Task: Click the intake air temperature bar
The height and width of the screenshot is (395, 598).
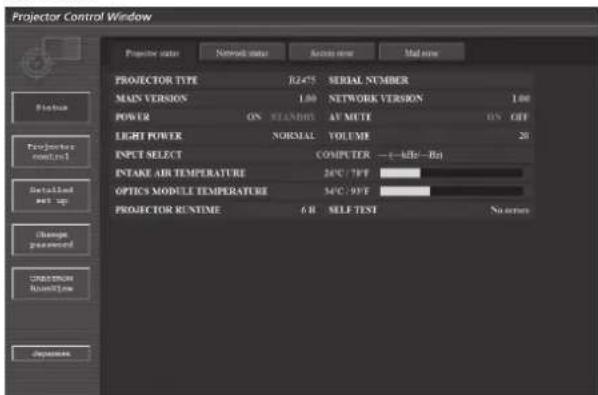Action: 452,173
